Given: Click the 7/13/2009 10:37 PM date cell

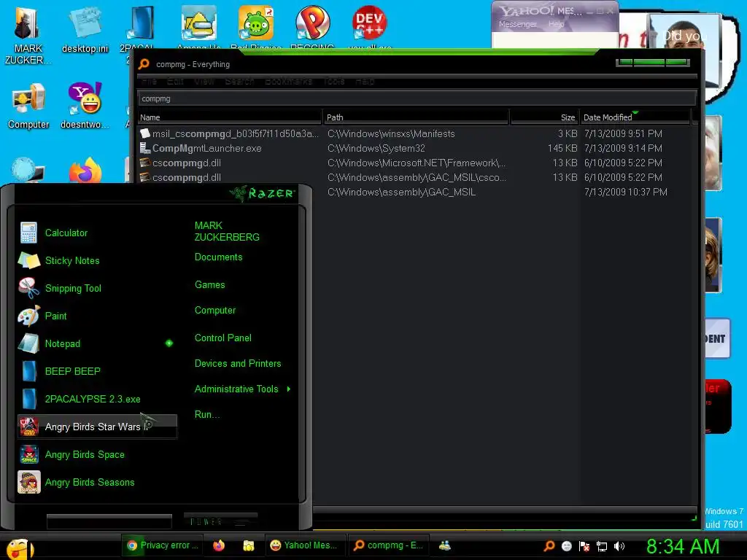Looking at the screenshot, I should [x=625, y=192].
